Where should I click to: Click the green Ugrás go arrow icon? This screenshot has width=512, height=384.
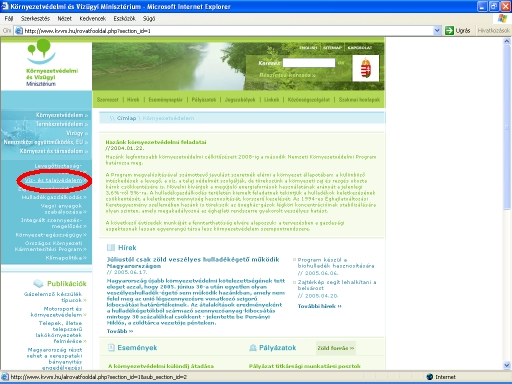(449, 31)
